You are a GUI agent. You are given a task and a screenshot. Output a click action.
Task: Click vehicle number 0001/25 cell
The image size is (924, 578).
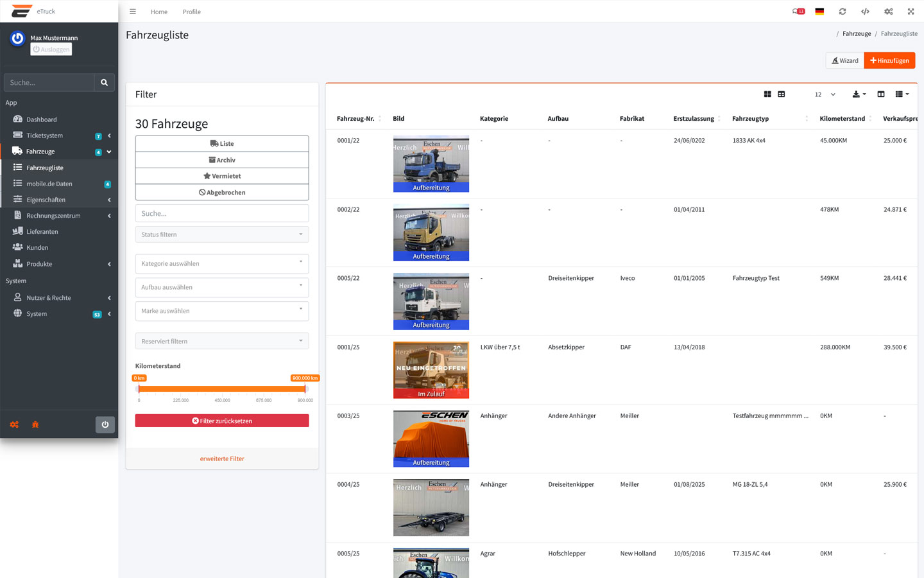pyautogui.click(x=348, y=347)
